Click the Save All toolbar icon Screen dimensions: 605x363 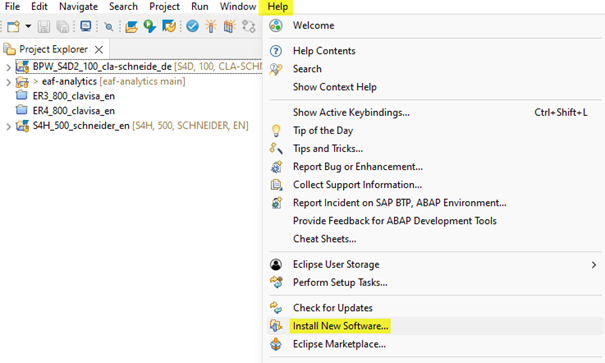(x=63, y=27)
